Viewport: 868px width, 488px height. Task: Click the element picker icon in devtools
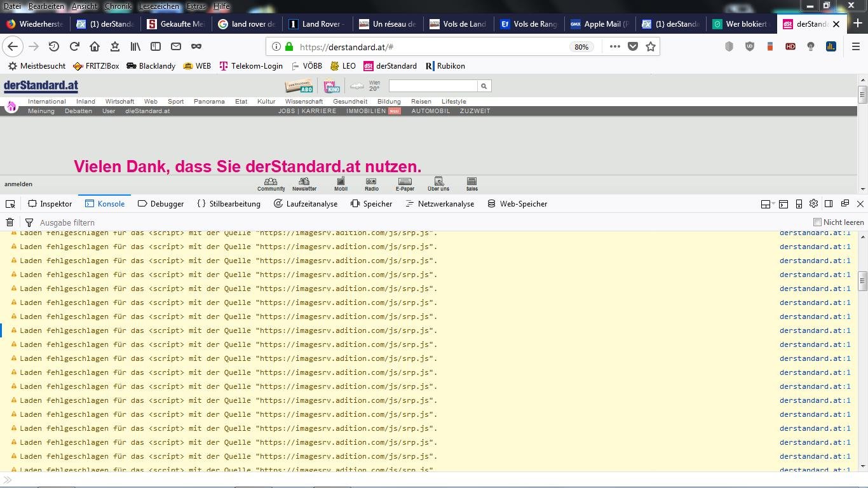pos(10,204)
